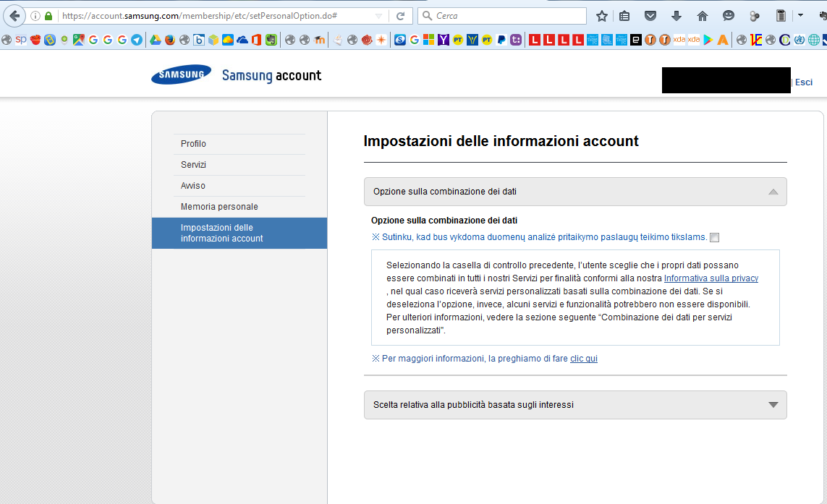Save page to Pocket icon
Image resolution: width=827 pixels, height=504 pixels.
tap(650, 16)
